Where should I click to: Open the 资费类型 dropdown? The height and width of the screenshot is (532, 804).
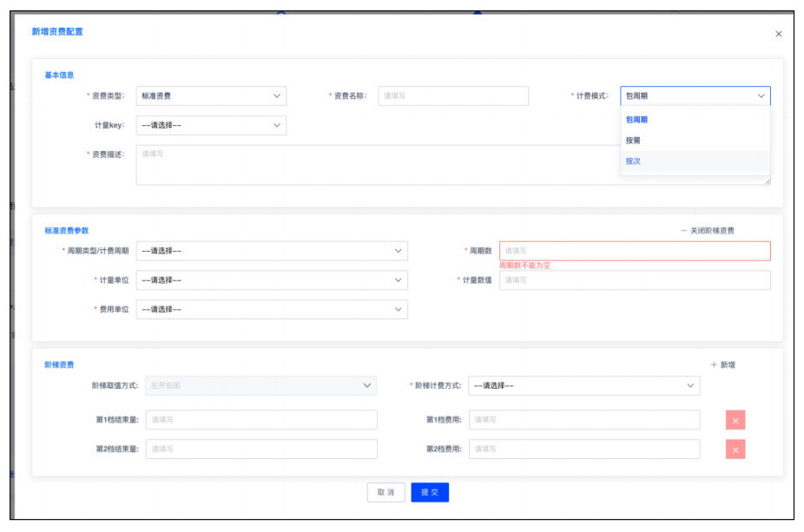pos(211,96)
